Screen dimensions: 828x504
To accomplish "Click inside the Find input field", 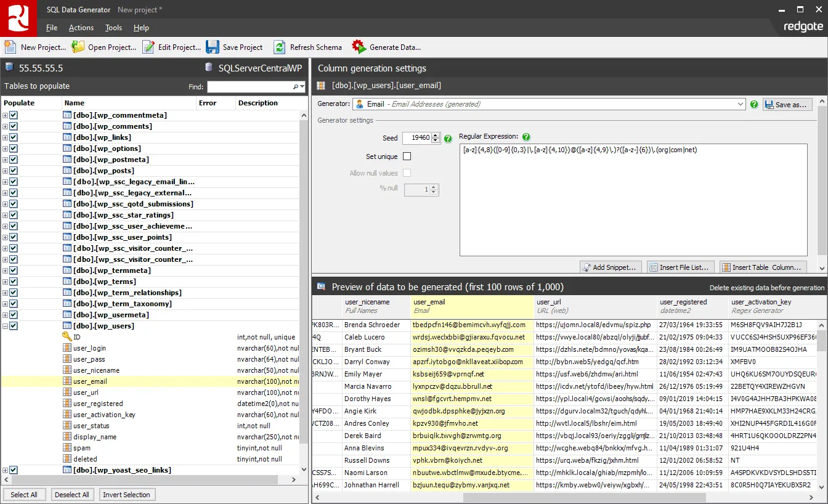I will pos(250,87).
